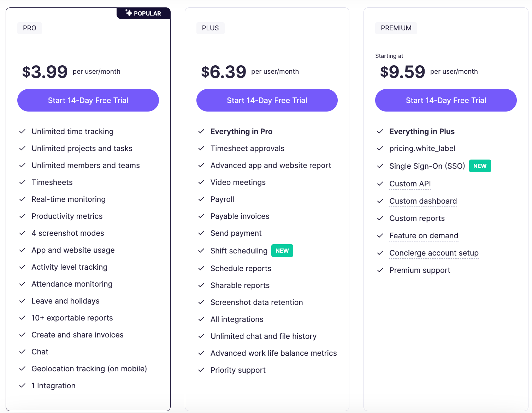The height and width of the screenshot is (413, 532).
Task: Click the $6.39 Plus plan price
Action: (224, 72)
